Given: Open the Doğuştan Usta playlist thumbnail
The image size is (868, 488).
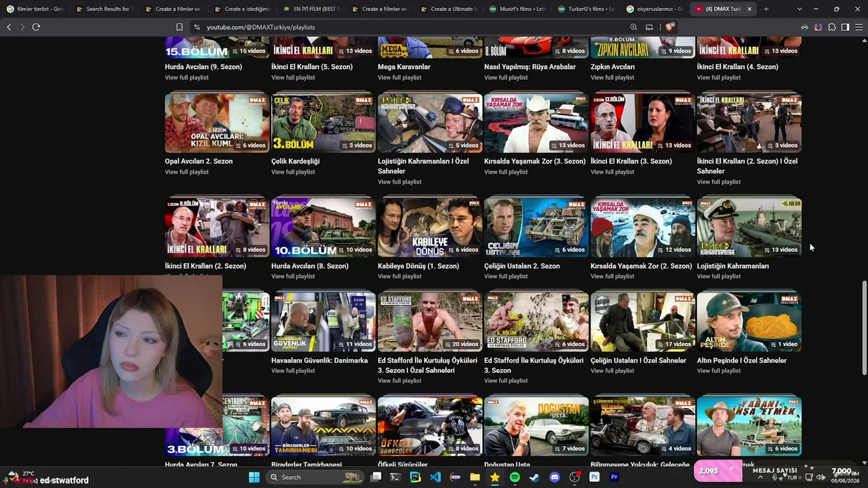Looking at the screenshot, I should (536, 426).
